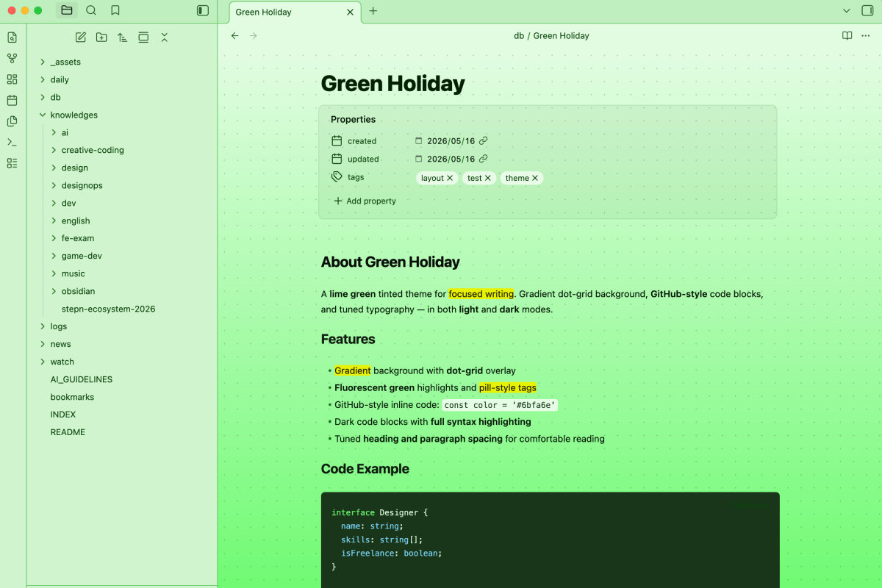The width and height of the screenshot is (882, 588).
Task: Toggle the right sidebar
Action: [867, 10]
